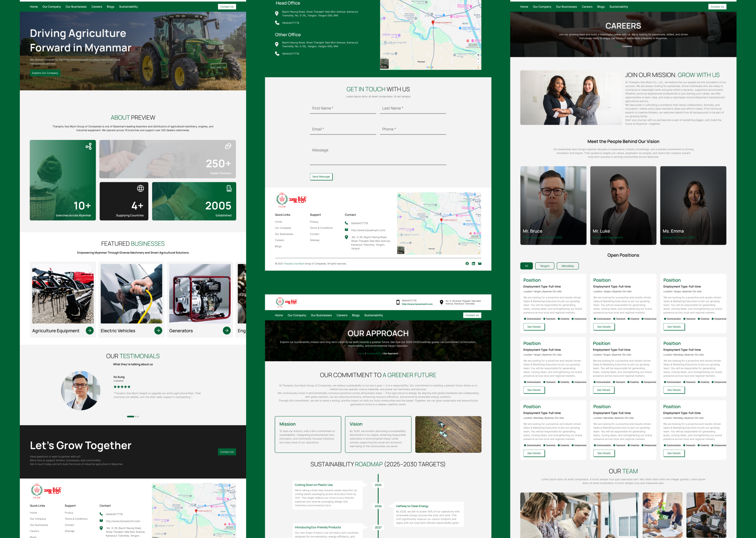
Task: Click map pin icon beside footer address, contact page
Action: pyautogui.click(x=346, y=237)
